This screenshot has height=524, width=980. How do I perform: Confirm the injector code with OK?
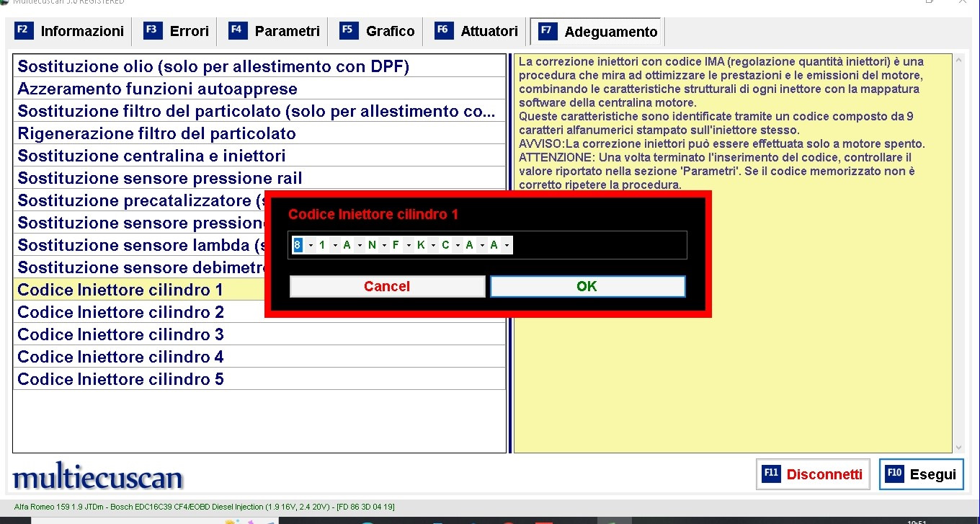point(587,286)
